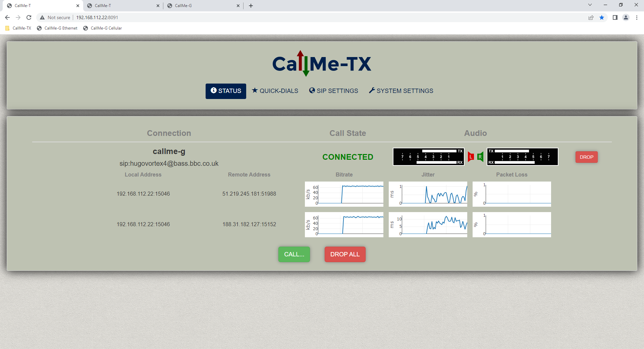Image resolution: width=644 pixels, height=349 pixels.
Task: Open the user profile icon
Action: [626, 17]
